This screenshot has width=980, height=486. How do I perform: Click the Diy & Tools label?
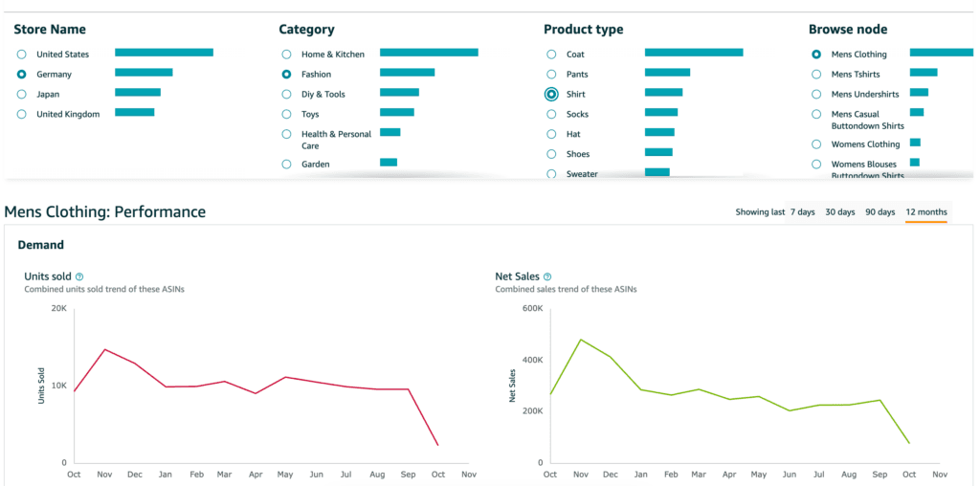323,94
